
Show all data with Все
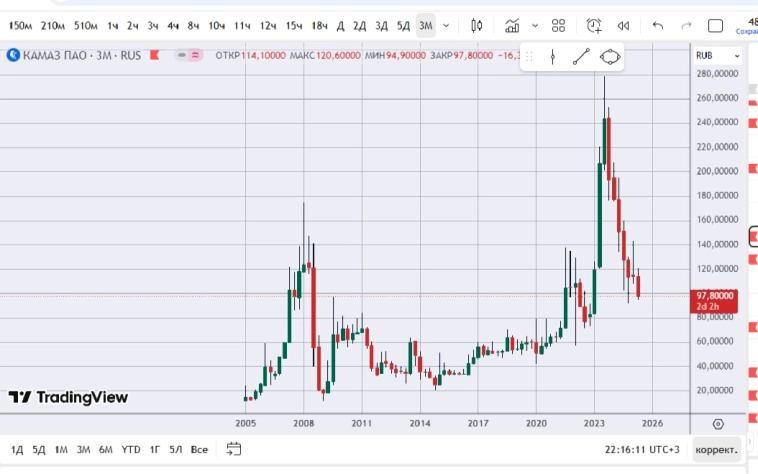coord(199,450)
